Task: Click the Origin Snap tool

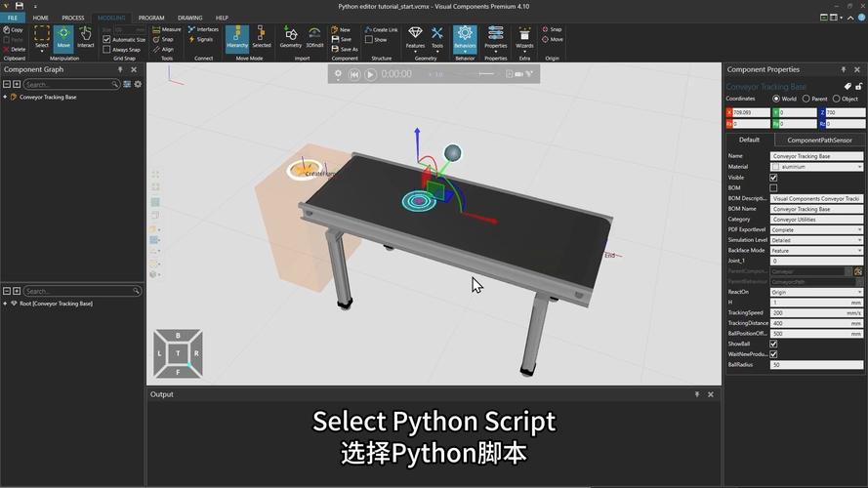Action: point(552,29)
